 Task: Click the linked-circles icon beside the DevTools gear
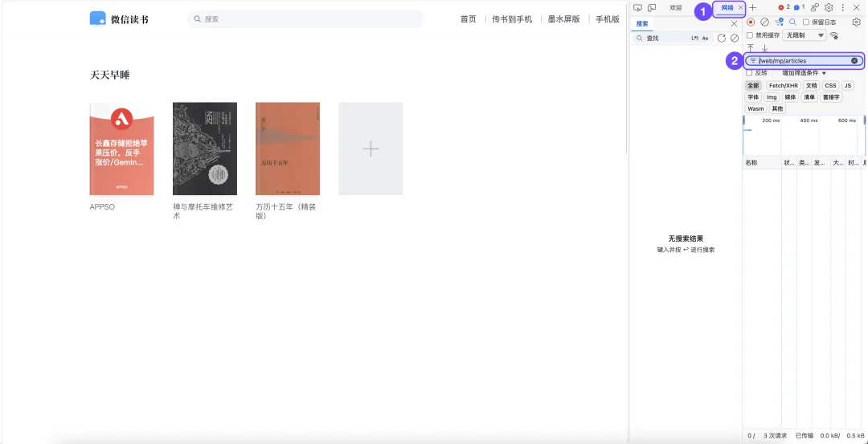pyautogui.click(x=814, y=8)
